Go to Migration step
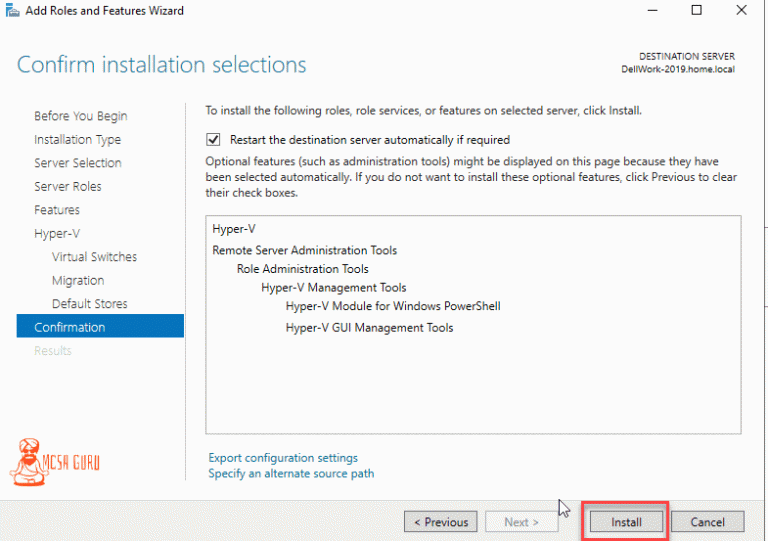Screen dimensions: 768x541 click(x=78, y=281)
